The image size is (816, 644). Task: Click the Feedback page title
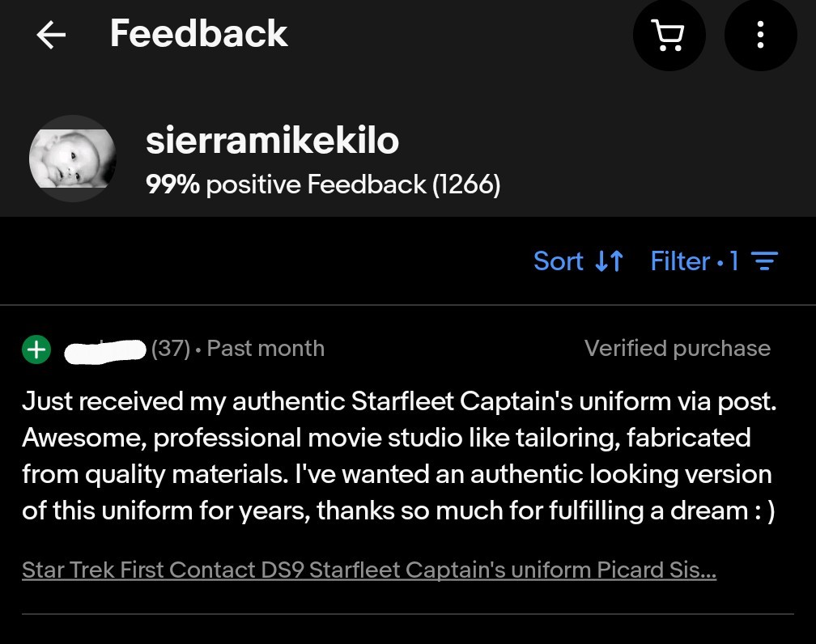tap(198, 34)
